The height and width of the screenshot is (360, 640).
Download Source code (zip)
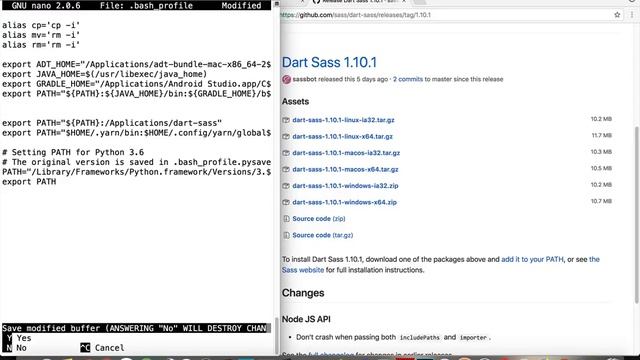319,219
